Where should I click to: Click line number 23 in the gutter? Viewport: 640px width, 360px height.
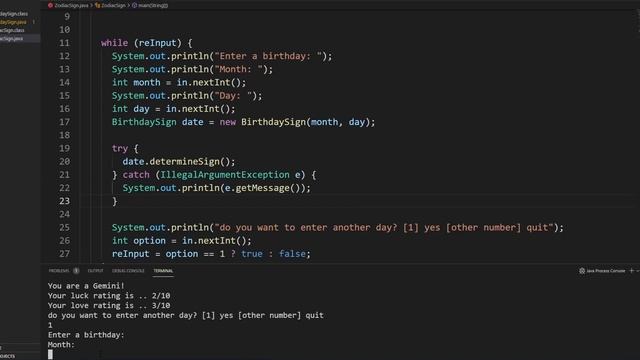64,201
